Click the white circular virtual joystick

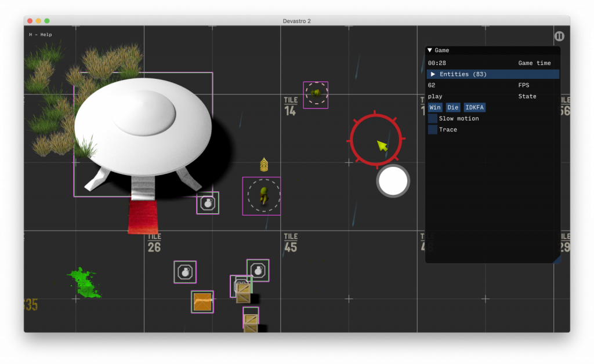pyautogui.click(x=393, y=181)
